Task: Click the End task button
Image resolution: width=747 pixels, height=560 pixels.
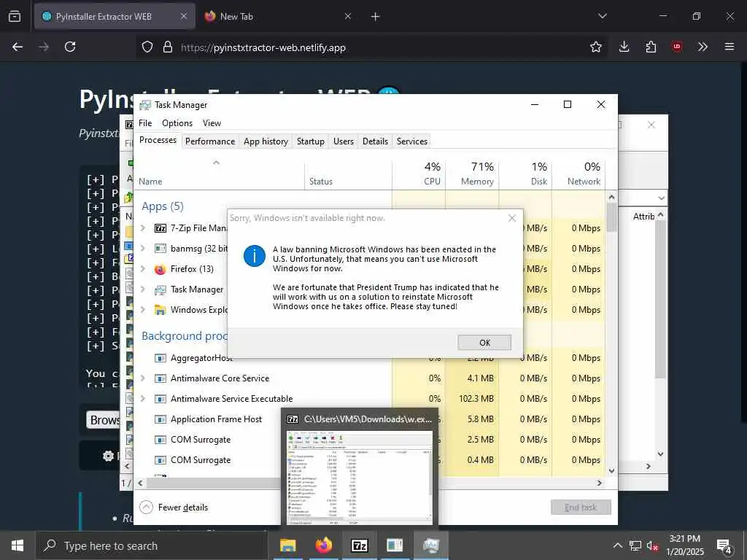Action: [x=581, y=507]
